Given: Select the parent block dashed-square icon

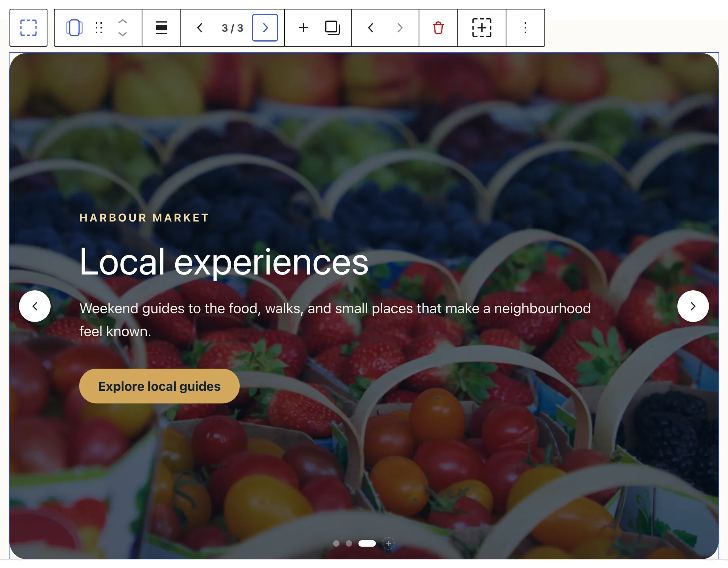Looking at the screenshot, I should 28,28.
